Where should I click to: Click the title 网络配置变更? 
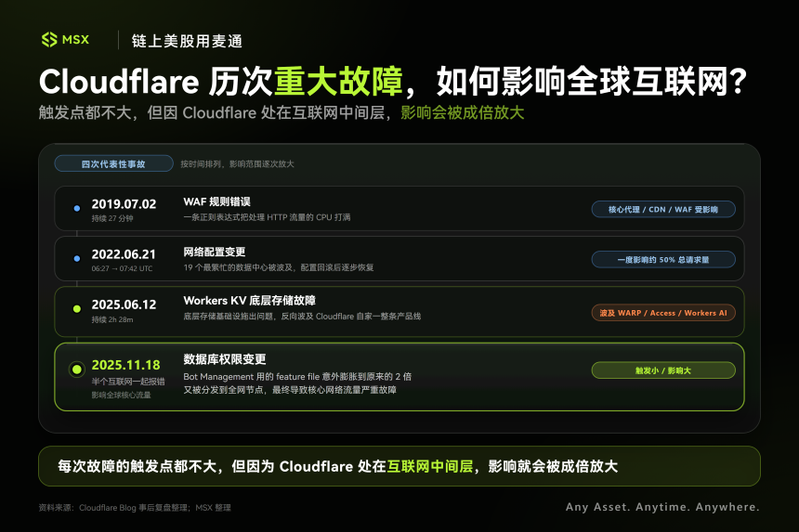[215, 252]
